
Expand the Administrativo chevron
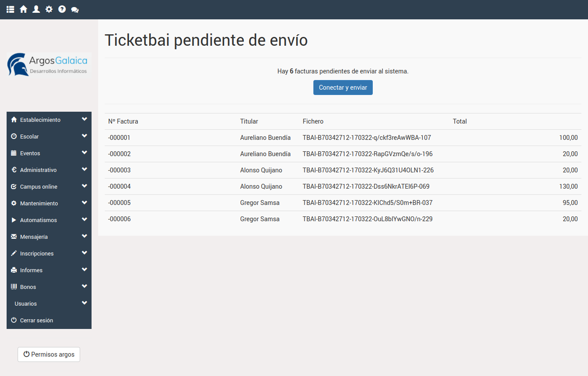point(85,169)
